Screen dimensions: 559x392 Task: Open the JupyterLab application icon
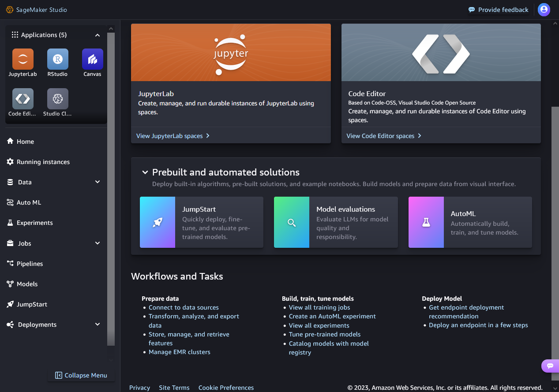(23, 59)
